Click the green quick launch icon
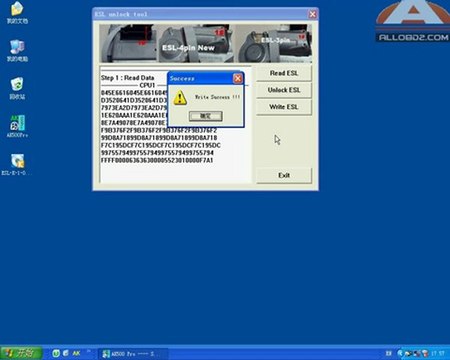This screenshot has width=450, height=360. click(56, 353)
